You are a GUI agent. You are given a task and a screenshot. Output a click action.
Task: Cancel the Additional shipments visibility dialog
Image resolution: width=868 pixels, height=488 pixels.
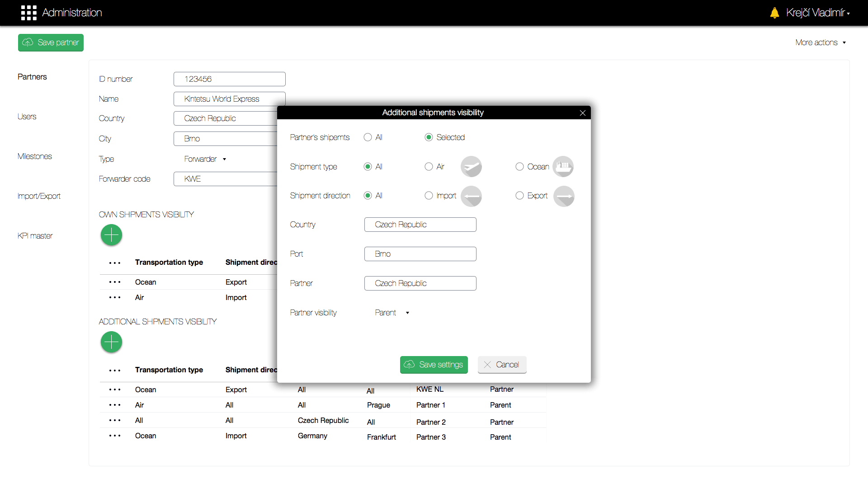pos(502,365)
